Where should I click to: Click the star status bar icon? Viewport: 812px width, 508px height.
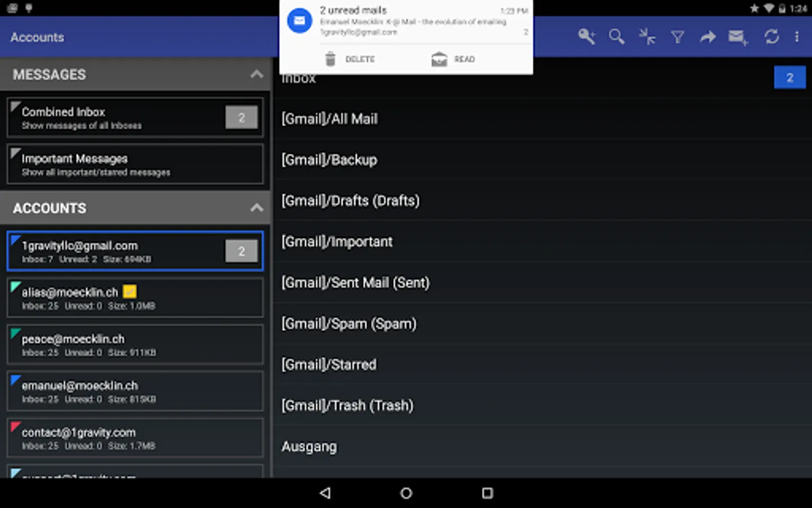pyautogui.click(x=754, y=8)
